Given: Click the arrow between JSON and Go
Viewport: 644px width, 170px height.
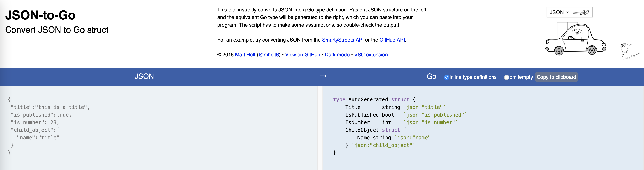Looking at the screenshot, I should pos(323,76).
